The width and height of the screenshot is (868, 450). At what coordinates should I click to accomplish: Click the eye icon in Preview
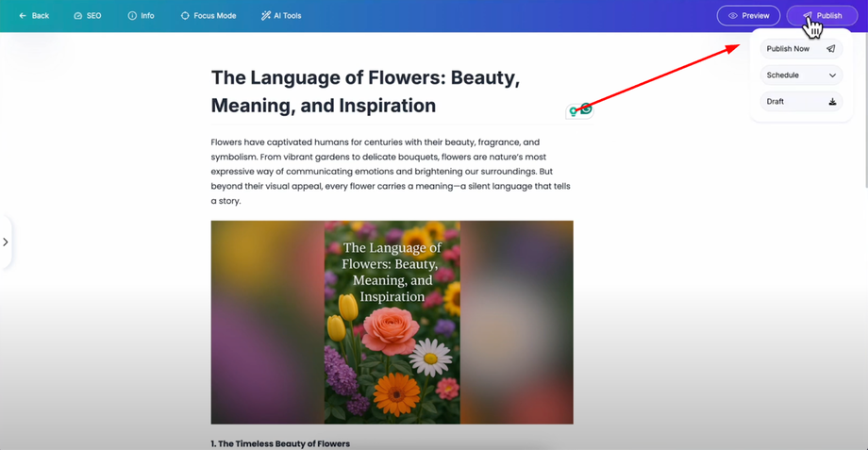(733, 16)
